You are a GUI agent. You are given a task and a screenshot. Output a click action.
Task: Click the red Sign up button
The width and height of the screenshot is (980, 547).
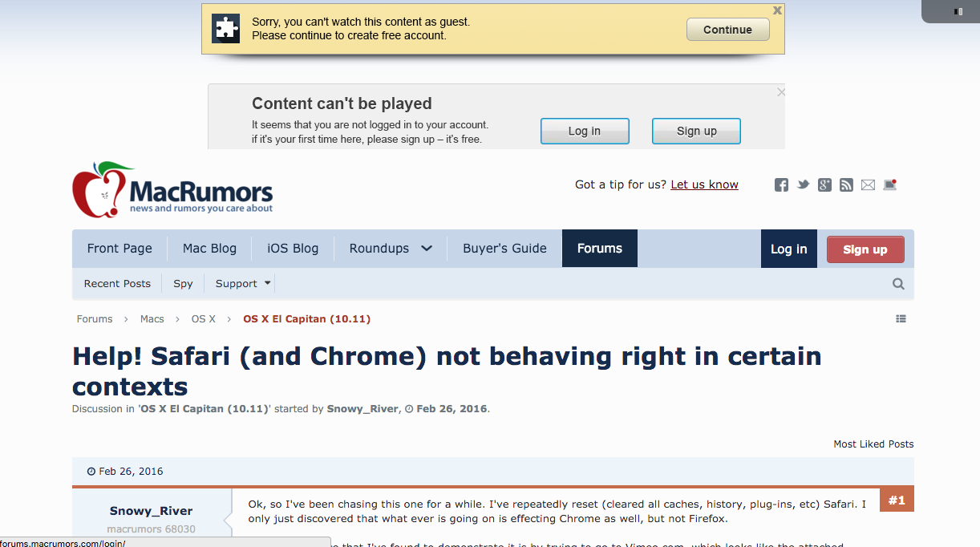coord(865,249)
